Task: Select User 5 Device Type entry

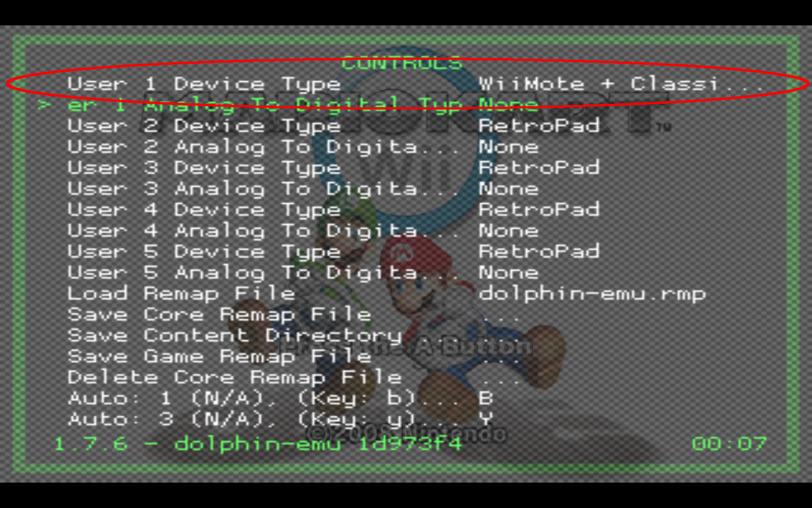Action: tap(204, 251)
